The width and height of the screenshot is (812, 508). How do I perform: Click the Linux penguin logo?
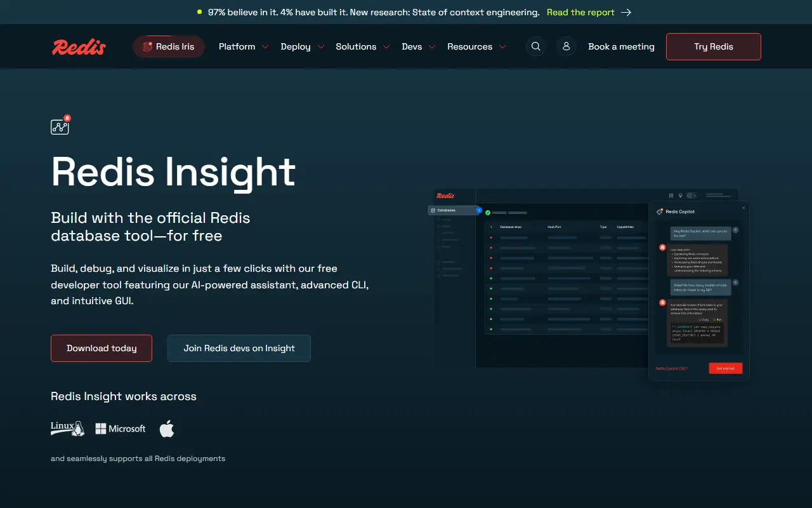point(68,429)
